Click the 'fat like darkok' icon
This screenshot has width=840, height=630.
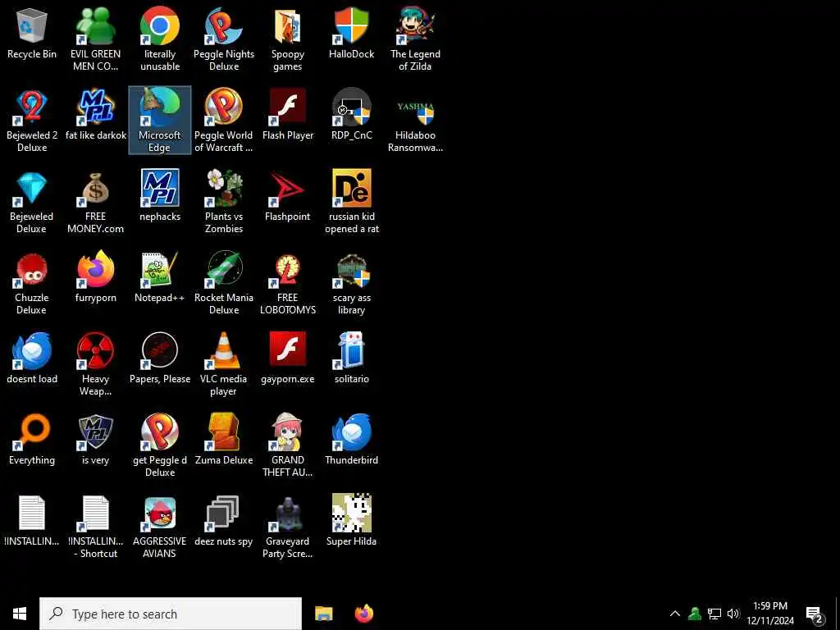tap(95, 107)
